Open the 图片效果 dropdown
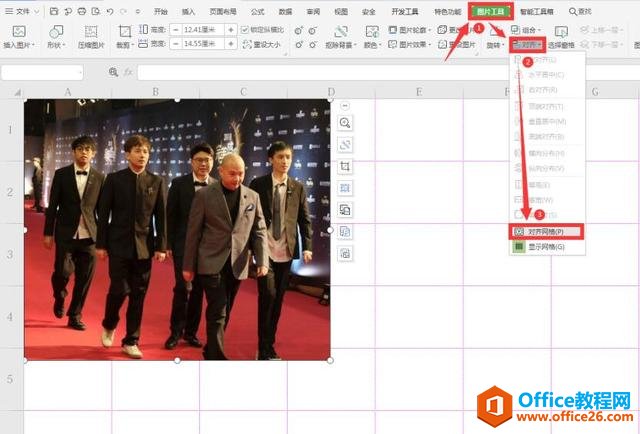640x434 pixels. point(409,44)
